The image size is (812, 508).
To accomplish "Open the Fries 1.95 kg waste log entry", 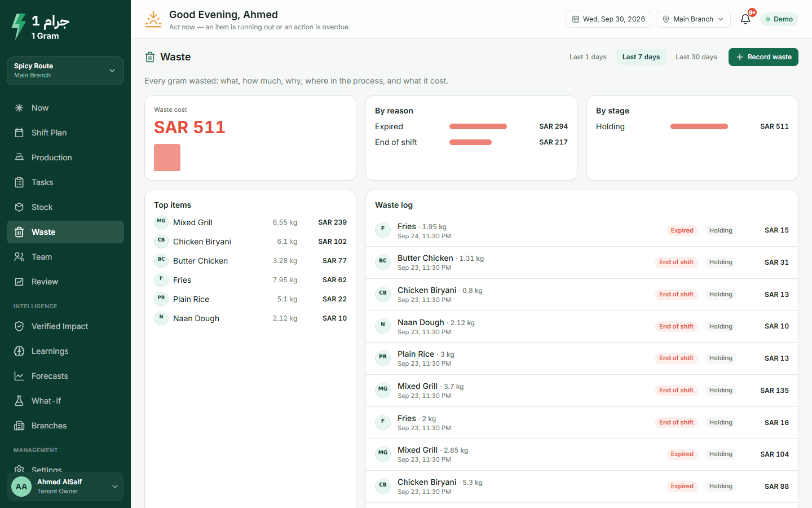I will [x=582, y=230].
